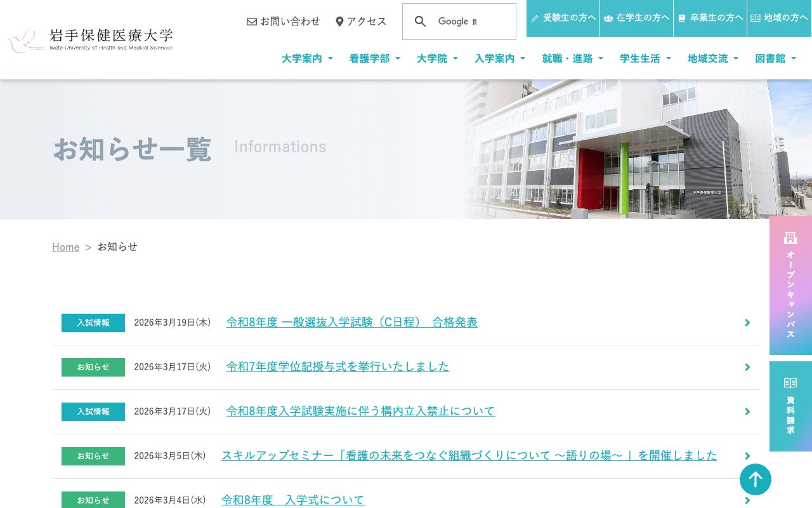Screen dimensions: 812x508
Task: Click the scroll-to-top arrow button
Action: 756,479
